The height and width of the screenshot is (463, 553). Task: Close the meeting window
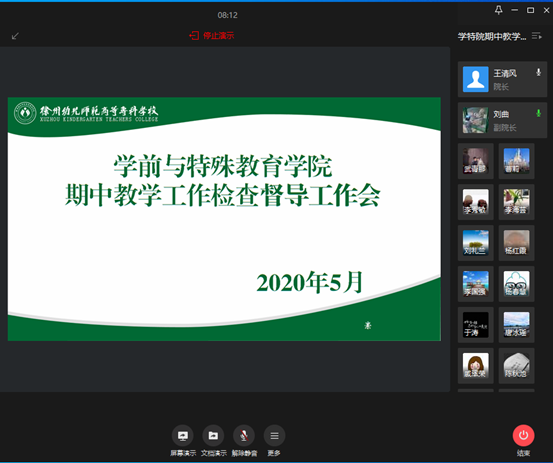[546, 10]
